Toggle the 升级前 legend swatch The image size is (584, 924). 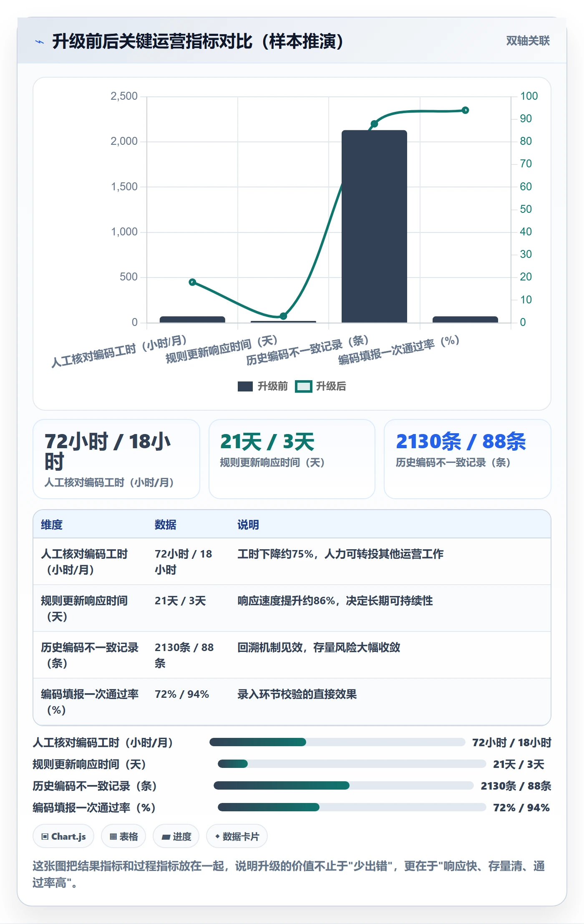(245, 386)
